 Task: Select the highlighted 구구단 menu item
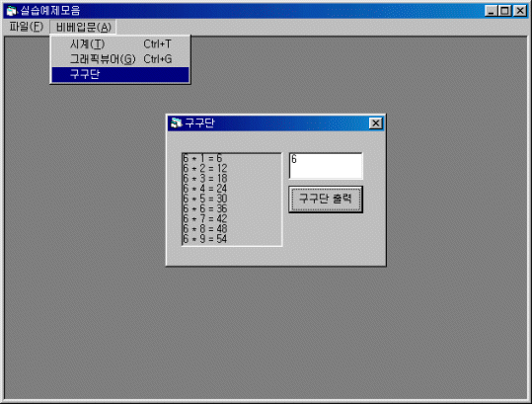tap(120, 74)
